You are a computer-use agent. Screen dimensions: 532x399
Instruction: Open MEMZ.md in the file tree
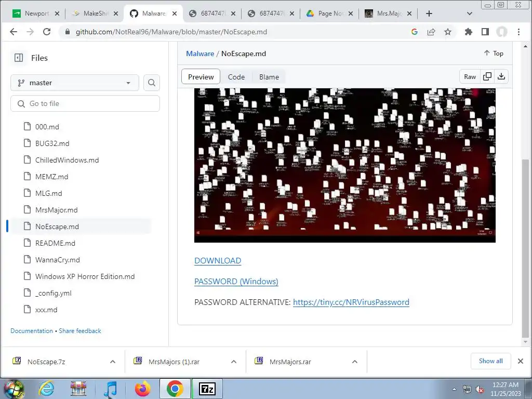(x=51, y=177)
